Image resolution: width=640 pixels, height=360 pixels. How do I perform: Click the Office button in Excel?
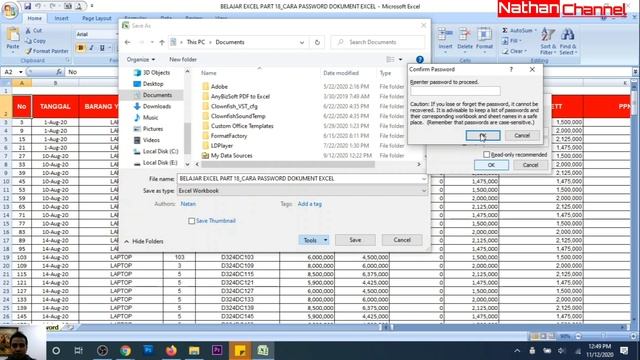10,10
